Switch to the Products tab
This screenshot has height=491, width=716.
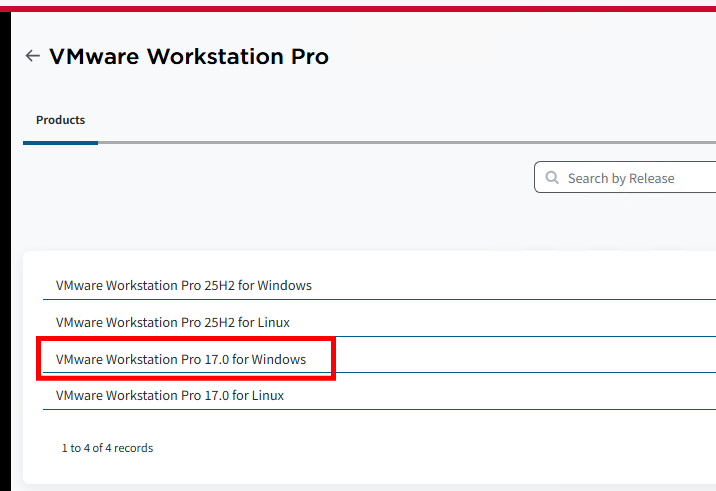[60, 120]
